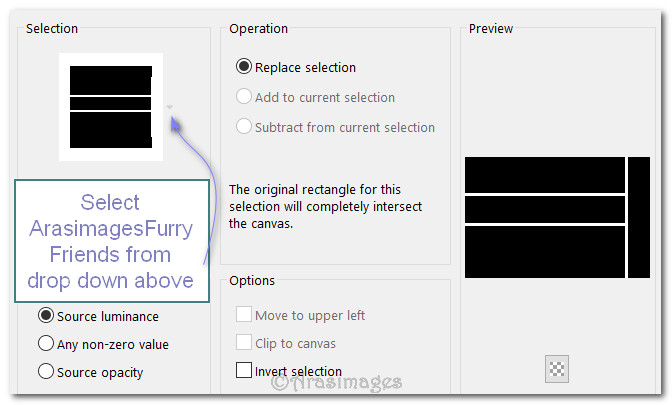
Task: Open the selection preset drop-down arrow
Action: click(x=170, y=106)
